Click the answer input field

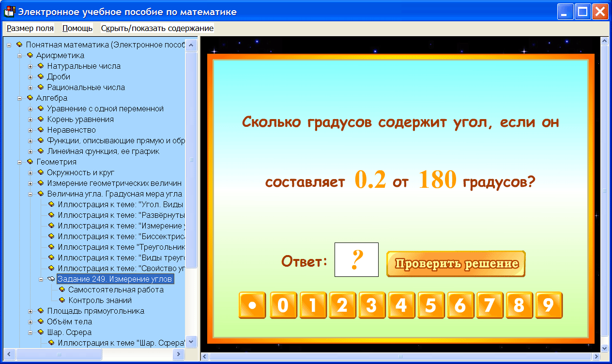(356, 260)
